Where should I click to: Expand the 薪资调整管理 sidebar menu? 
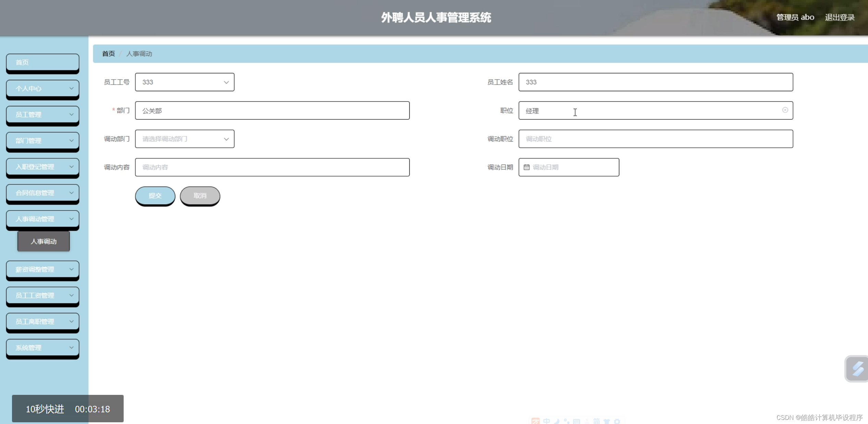(42, 269)
